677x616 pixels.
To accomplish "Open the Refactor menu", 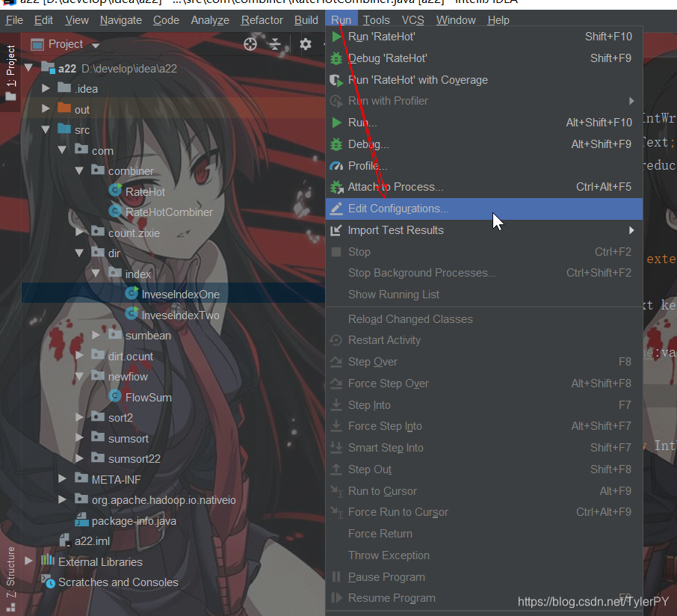I will [262, 20].
